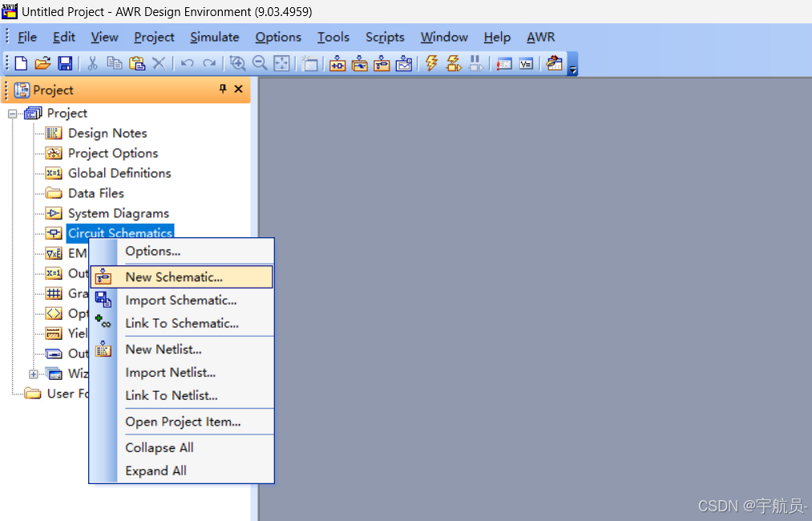The height and width of the screenshot is (521, 812).
Task: Click the Yield Goals tree icon
Action: click(54, 333)
